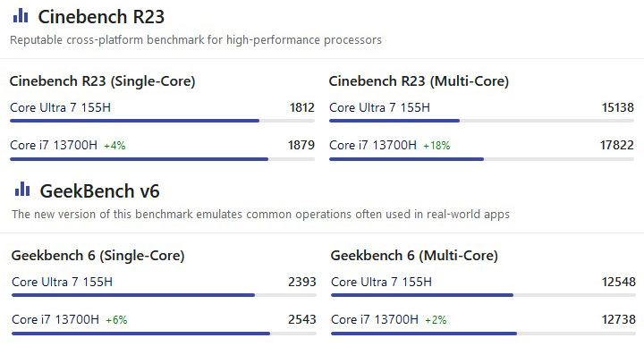644x355 pixels.
Task: Click Core Ultra 7 155H bar in Cinebench single-core
Action: (162, 121)
